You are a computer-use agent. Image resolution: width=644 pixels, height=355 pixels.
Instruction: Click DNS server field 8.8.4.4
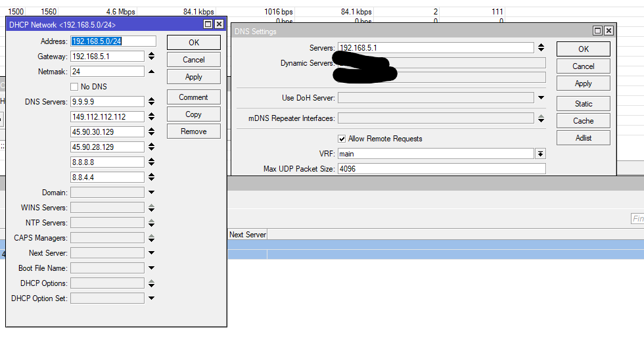pos(107,177)
